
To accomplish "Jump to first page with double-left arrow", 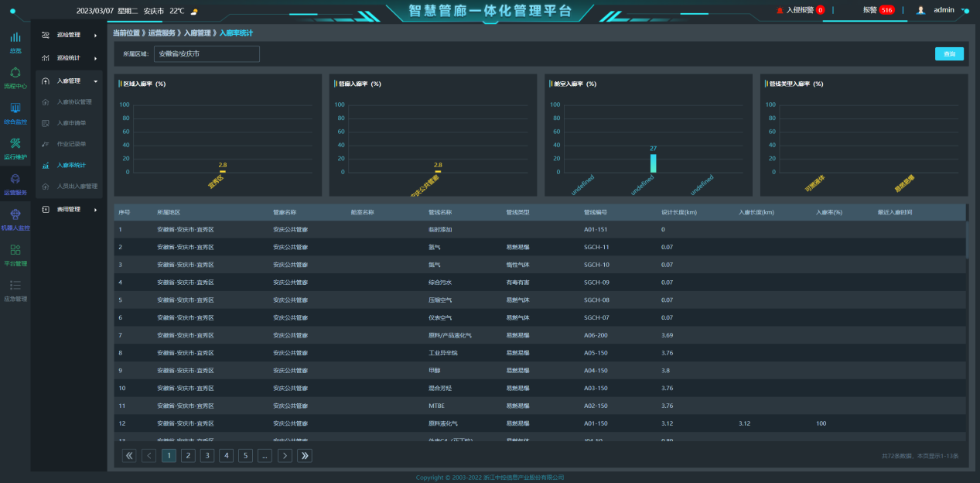I will coord(129,456).
